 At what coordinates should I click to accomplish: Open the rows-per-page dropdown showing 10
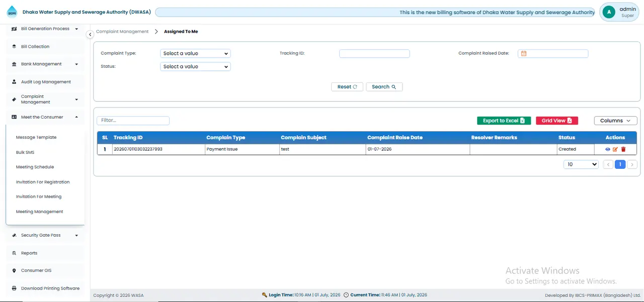(581, 164)
